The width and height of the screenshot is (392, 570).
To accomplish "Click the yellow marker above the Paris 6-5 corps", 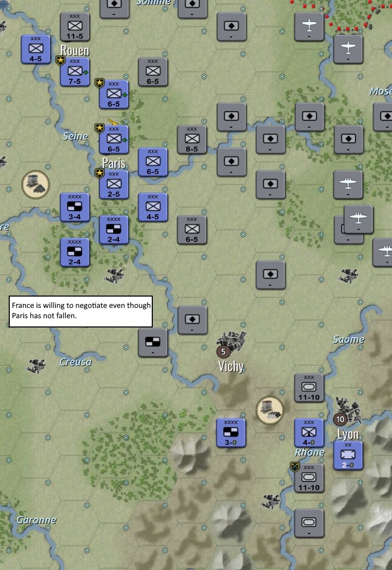I will point(112,122).
